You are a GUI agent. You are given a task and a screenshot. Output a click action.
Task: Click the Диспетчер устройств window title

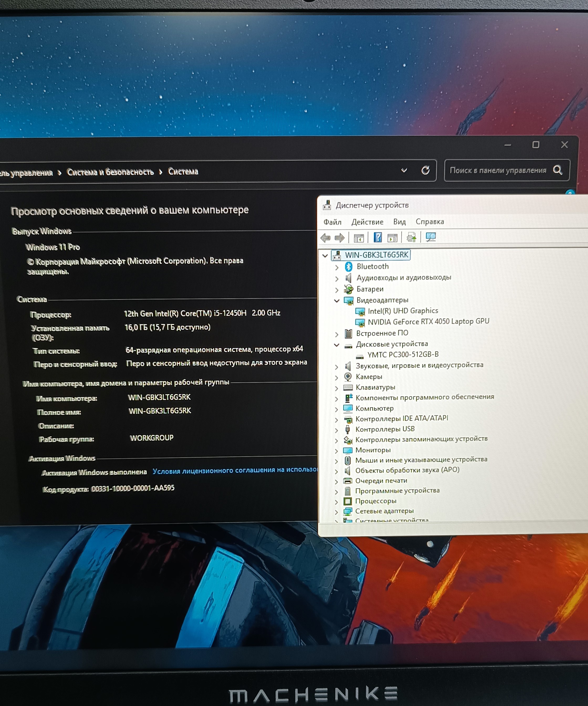click(372, 205)
